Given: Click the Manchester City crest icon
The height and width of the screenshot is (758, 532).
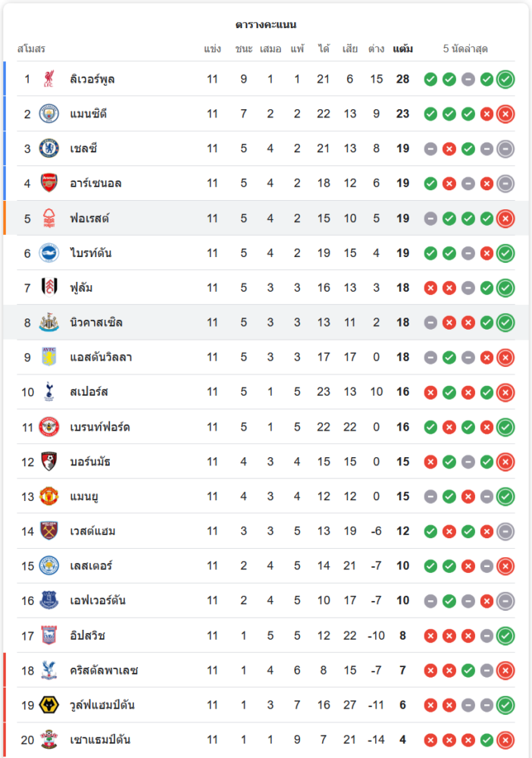Looking at the screenshot, I should click(x=49, y=114).
